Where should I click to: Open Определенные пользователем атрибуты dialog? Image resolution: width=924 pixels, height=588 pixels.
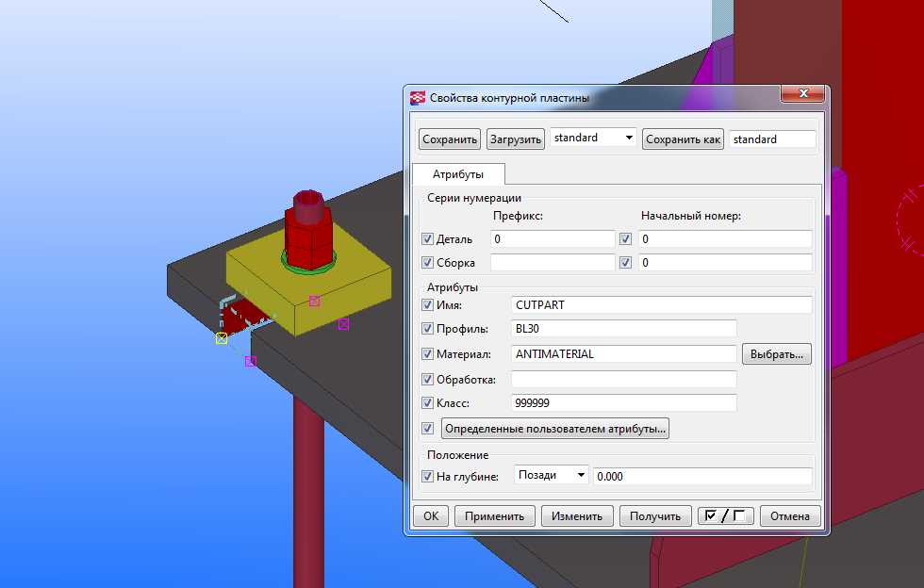pos(555,429)
